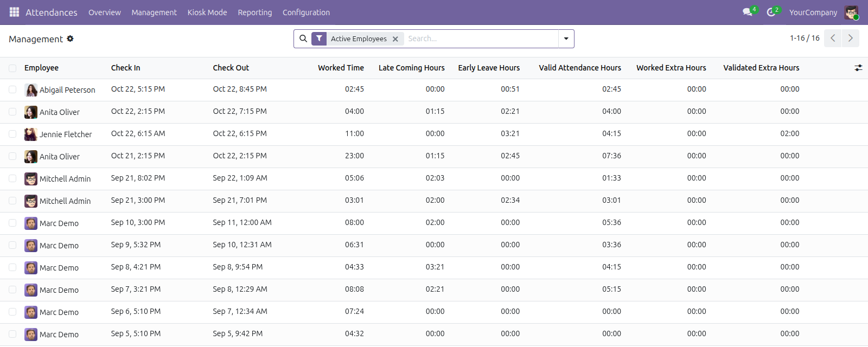Click Marc Demo avatar in Sep 7 row
The height and width of the screenshot is (347, 868).
pyautogui.click(x=31, y=290)
